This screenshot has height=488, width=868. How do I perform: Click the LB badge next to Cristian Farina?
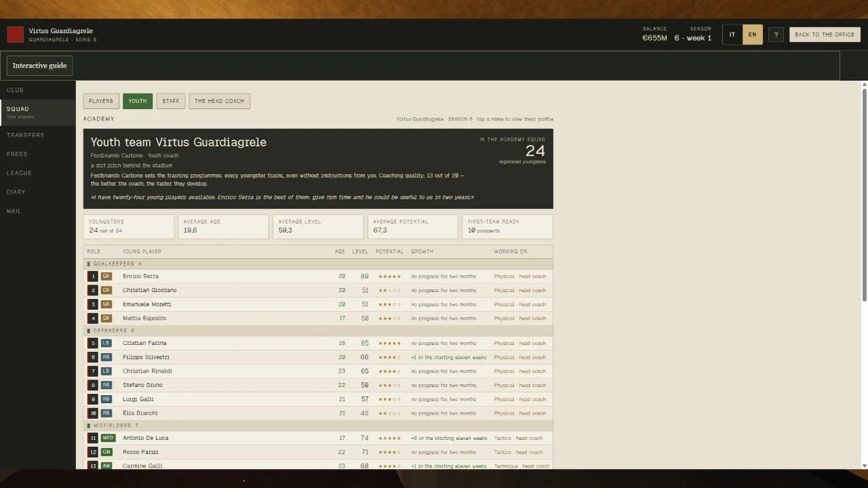[106, 344]
